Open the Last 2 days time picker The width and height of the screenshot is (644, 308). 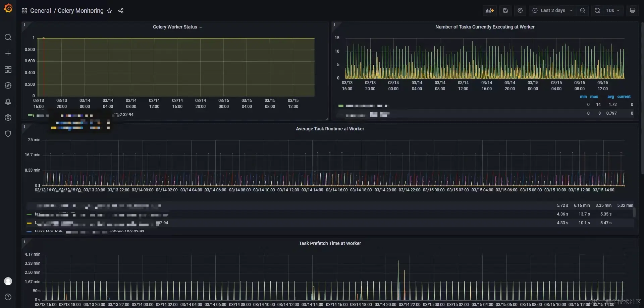pos(553,10)
